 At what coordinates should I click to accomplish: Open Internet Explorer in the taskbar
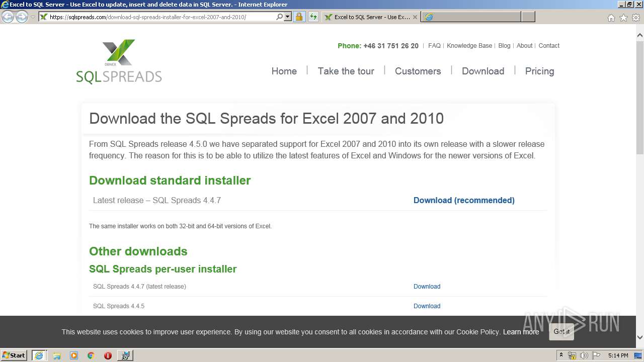(39, 355)
